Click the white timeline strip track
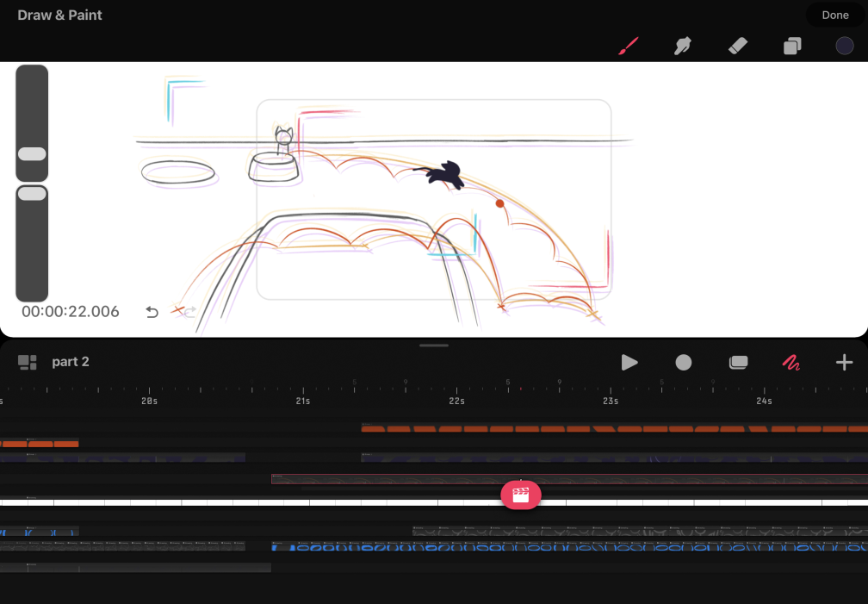This screenshot has width=868, height=604. (434, 502)
